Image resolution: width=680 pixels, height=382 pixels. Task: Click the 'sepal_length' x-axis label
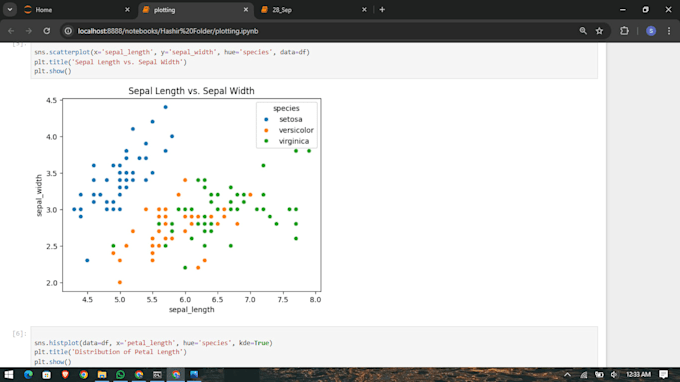(192, 310)
